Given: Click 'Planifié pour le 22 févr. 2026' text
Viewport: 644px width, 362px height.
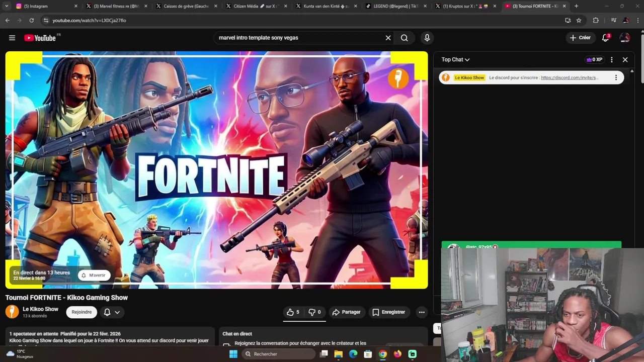Looking at the screenshot, I should [91, 334].
